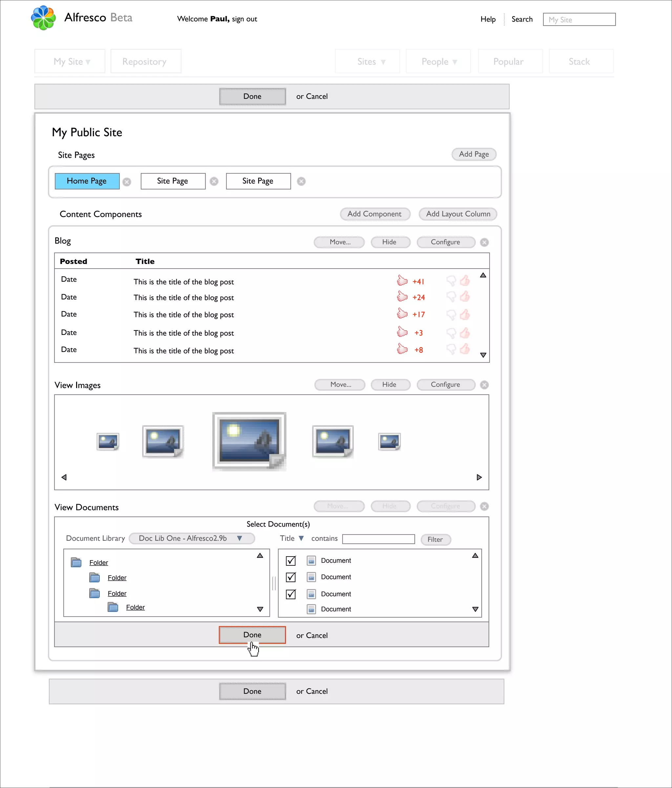This screenshot has height=788, width=672.
Task: Remove the Home Page tab with its x icon
Action: (x=127, y=182)
